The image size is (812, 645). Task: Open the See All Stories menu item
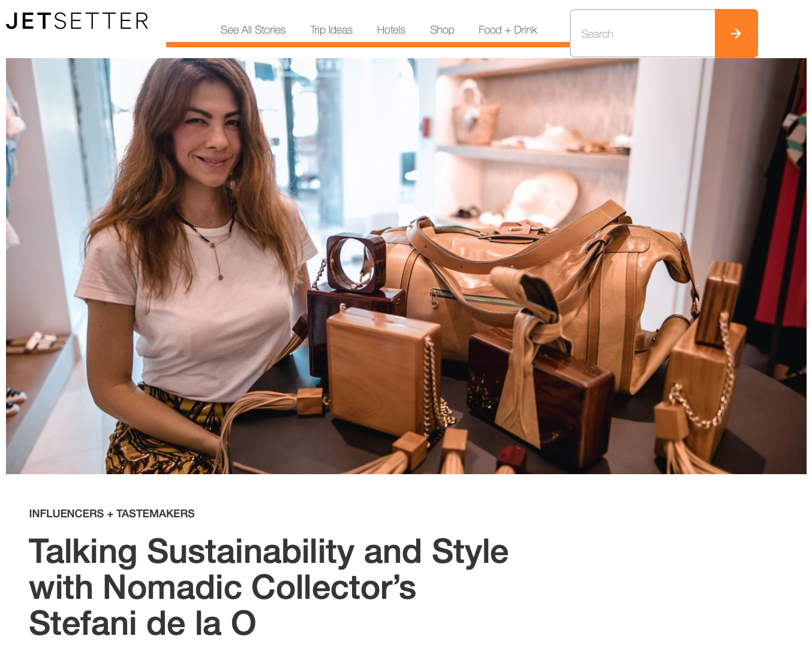click(x=252, y=30)
